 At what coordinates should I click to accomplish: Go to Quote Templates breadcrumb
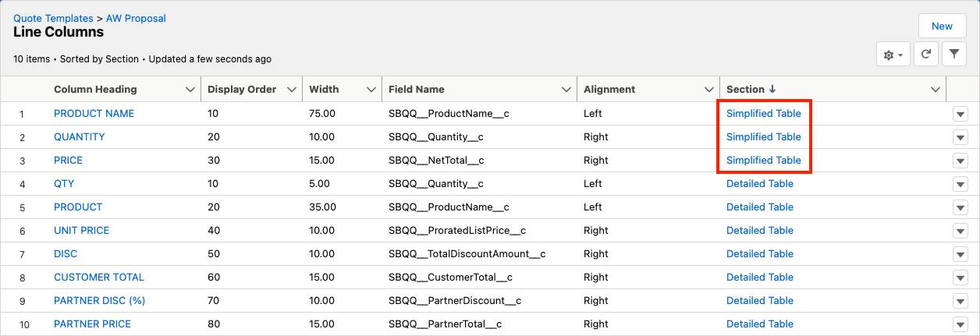[x=53, y=18]
